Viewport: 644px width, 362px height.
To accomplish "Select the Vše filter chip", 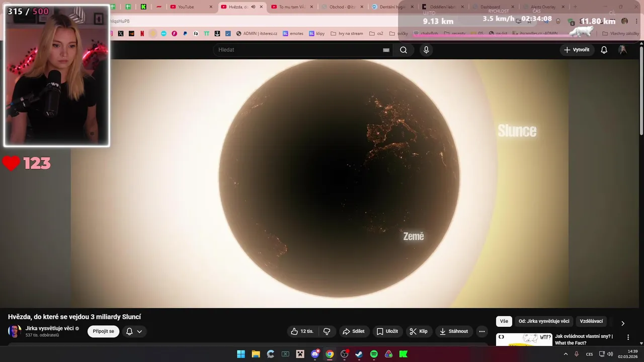I will pyautogui.click(x=504, y=321).
